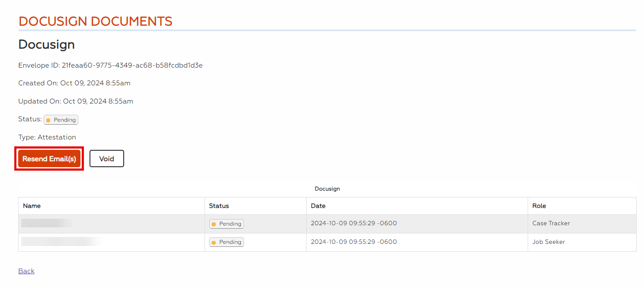Viewport: 644px width, 288px height.
Task: Void the Docusign envelope
Action: coord(107,159)
